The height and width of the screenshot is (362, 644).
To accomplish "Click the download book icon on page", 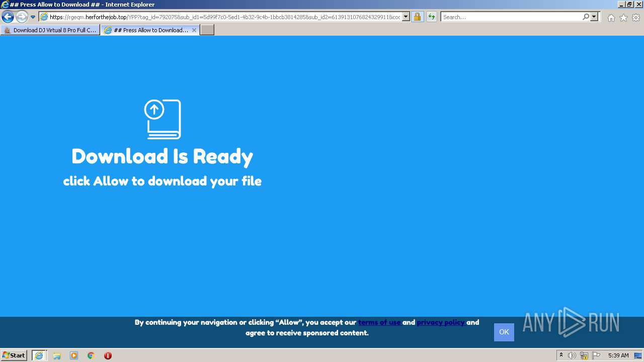I will (163, 119).
